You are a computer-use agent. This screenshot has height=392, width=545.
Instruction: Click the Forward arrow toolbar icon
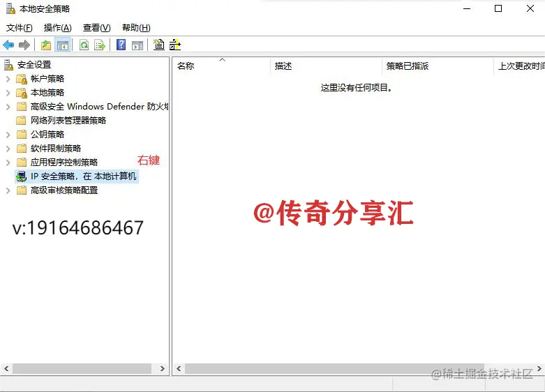(24, 45)
